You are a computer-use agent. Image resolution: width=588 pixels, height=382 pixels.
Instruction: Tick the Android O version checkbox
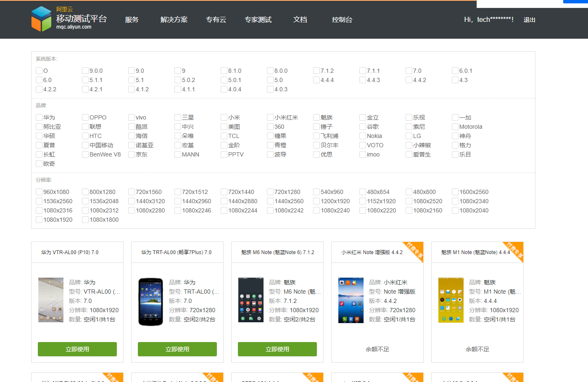coord(39,71)
